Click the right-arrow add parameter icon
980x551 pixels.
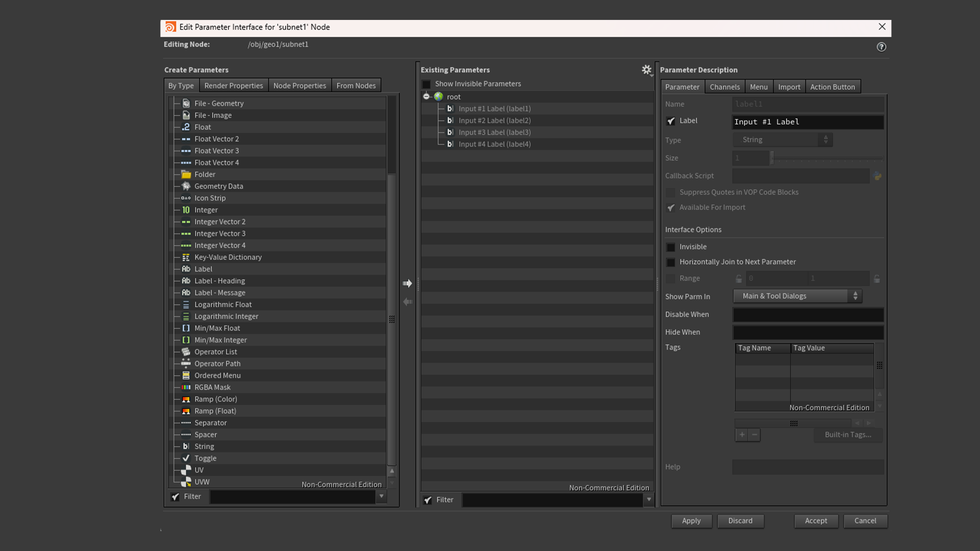[x=407, y=283]
